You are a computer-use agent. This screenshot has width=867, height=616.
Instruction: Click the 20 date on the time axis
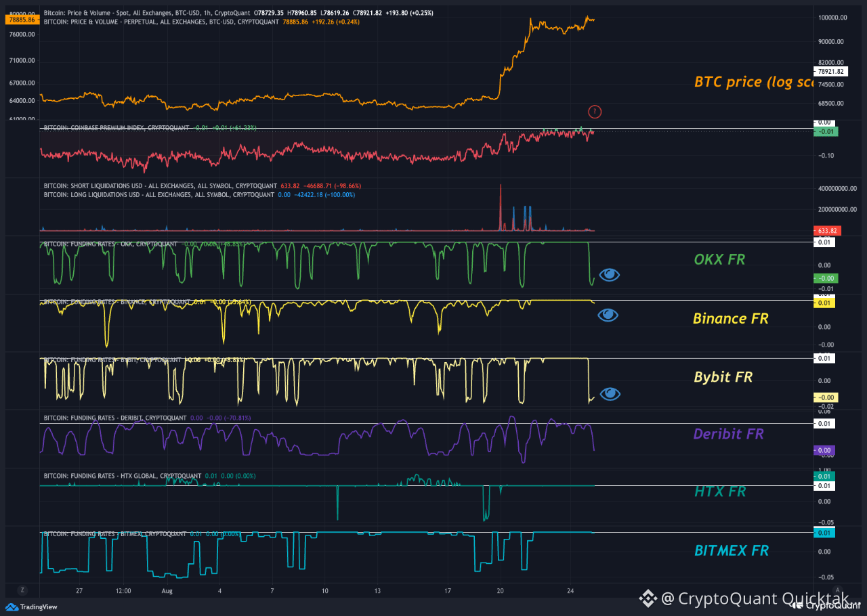[501, 590]
